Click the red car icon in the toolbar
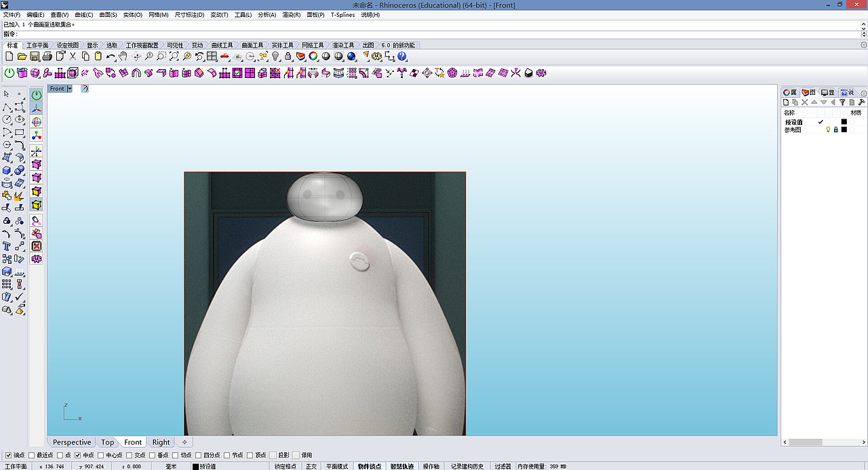868x470 pixels. pos(224,56)
